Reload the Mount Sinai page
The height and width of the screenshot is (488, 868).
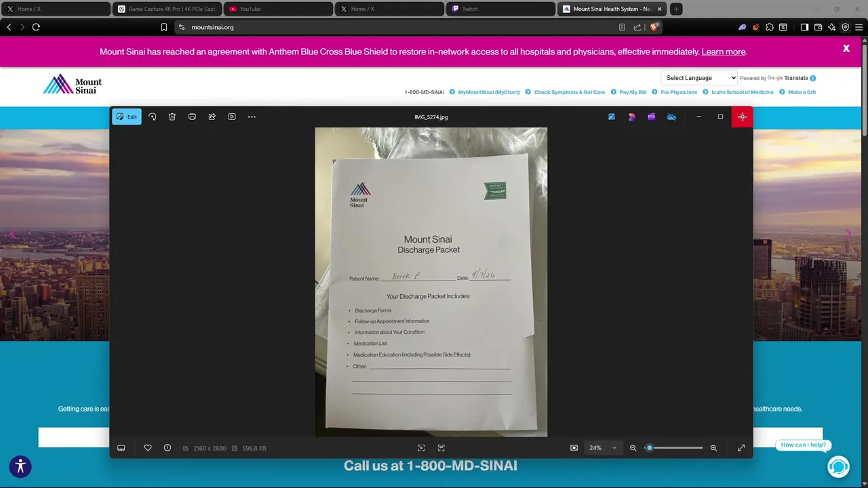coord(36,27)
